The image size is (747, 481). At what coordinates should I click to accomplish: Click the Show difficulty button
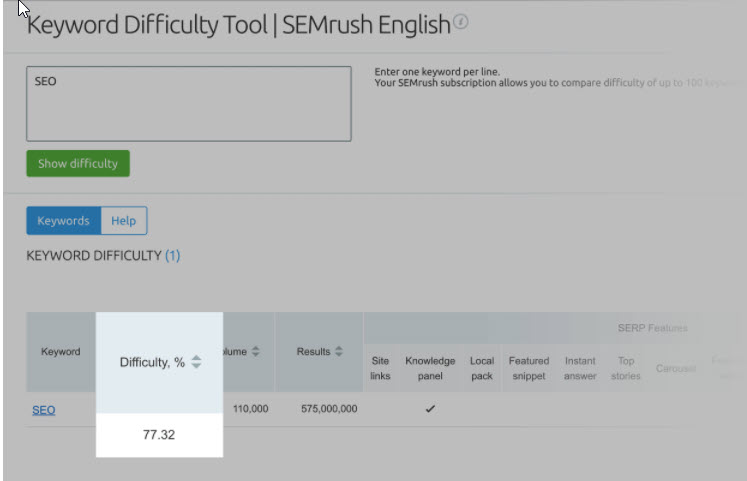(x=78, y=163)
